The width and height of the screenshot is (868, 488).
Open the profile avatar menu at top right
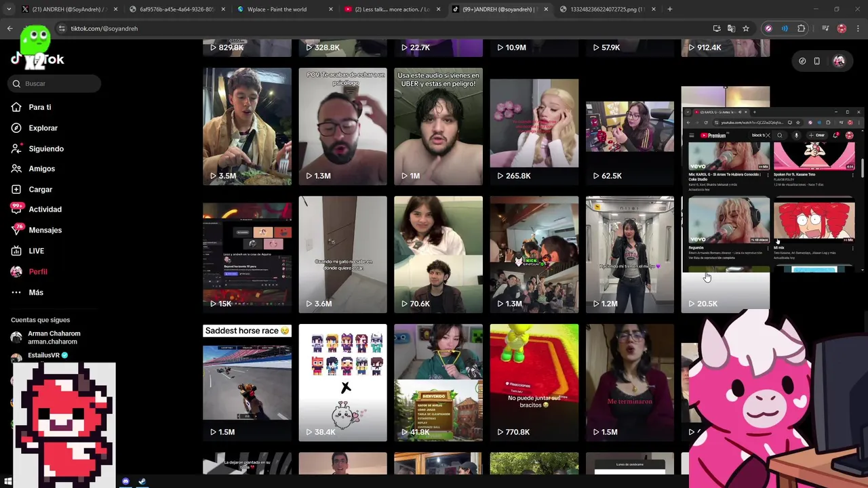[839, 61]
